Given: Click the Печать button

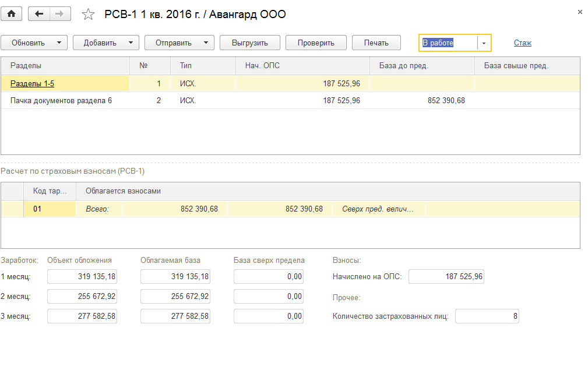Looking at the screenshot, I should pyautogui.click(x=376, y=43).
